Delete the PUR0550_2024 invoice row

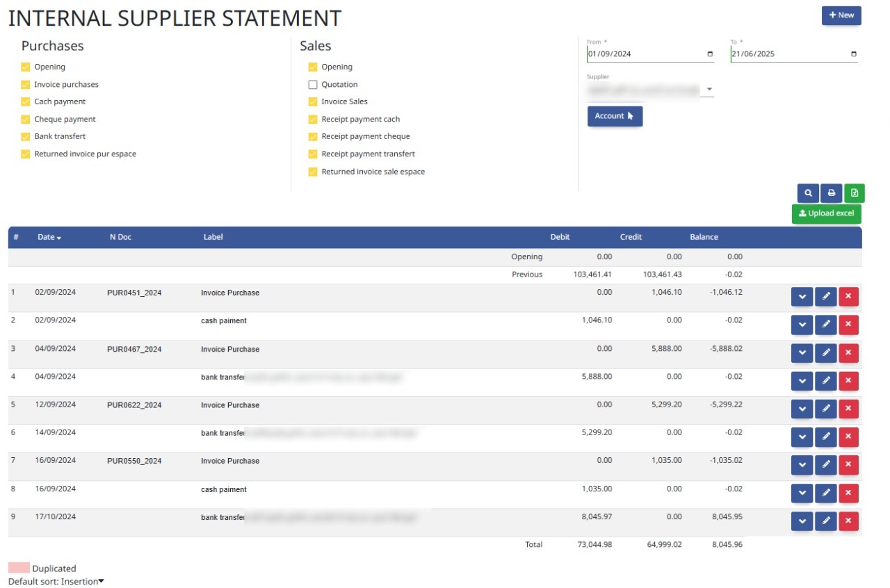coord(848,465)
